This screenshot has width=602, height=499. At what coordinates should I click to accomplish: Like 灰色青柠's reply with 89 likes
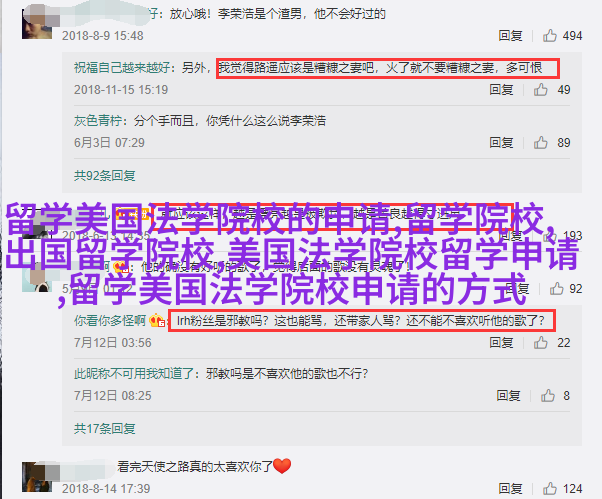(x=540, y=142)
